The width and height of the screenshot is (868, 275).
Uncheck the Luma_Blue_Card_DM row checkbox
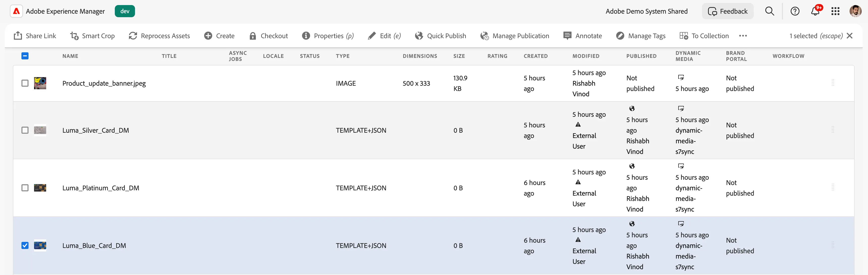[x=25, y=245]
